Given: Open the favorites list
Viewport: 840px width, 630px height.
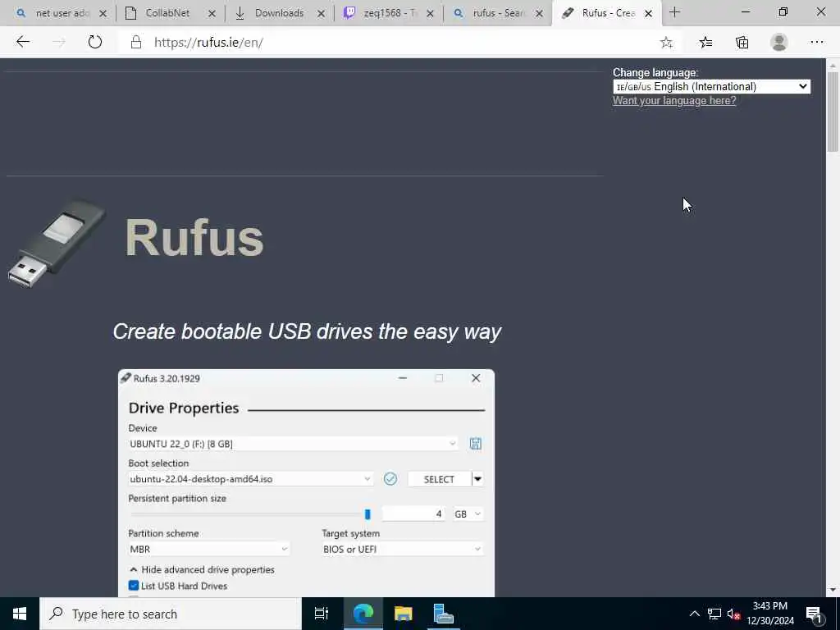Looking at the screenshot, I should point(705,43).
